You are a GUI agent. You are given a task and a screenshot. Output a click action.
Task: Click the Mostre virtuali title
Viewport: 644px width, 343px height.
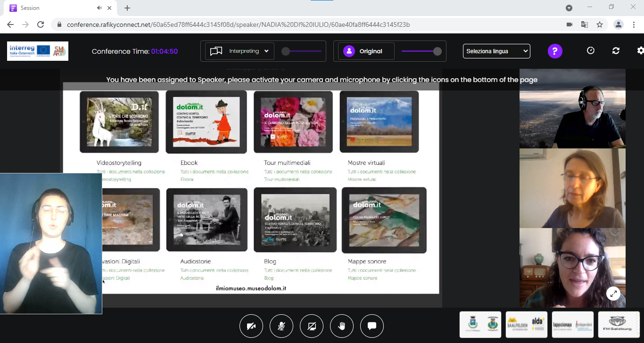coord(366,163)
